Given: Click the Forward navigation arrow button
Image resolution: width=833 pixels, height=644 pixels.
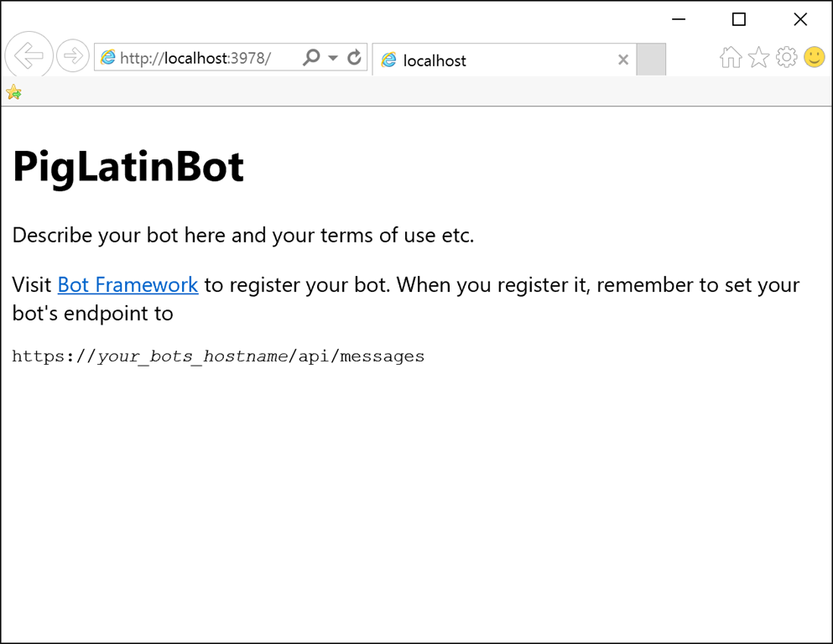Looking at the screenshot, I should [73, 56].
